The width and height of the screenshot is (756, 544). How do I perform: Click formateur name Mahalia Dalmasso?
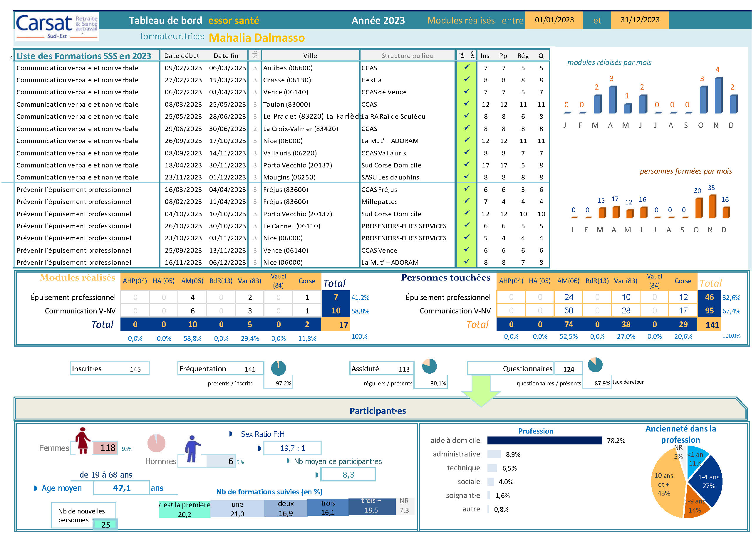point(257,38)
